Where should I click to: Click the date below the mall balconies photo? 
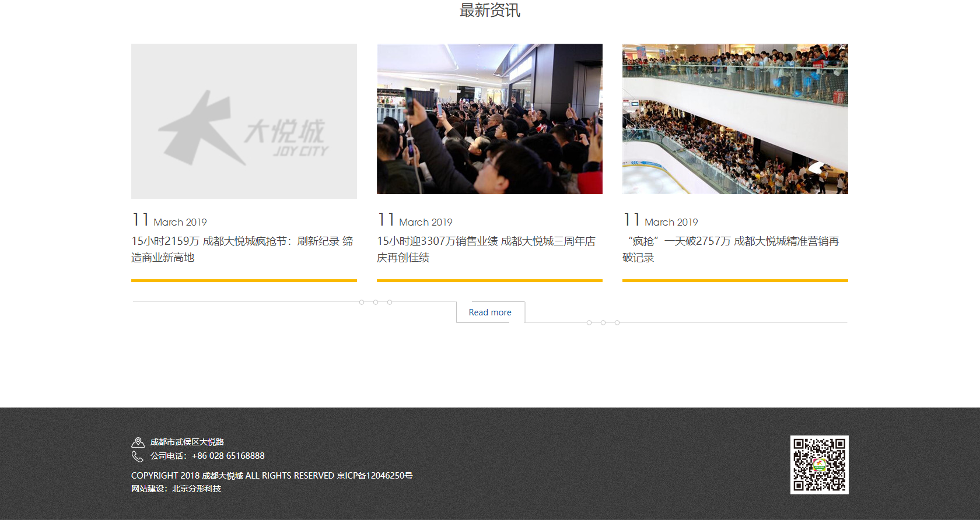tap(660, 221)
